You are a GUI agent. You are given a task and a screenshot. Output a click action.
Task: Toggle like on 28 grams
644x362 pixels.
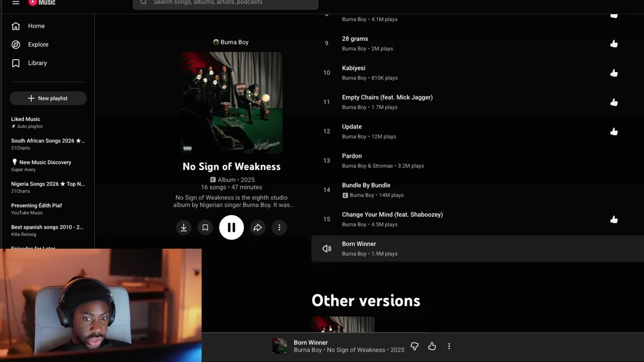coord(614,44)
